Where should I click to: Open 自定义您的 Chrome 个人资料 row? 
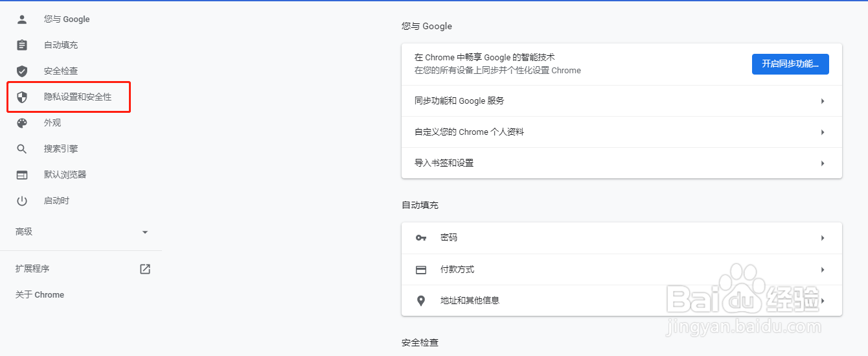point(622,132)
